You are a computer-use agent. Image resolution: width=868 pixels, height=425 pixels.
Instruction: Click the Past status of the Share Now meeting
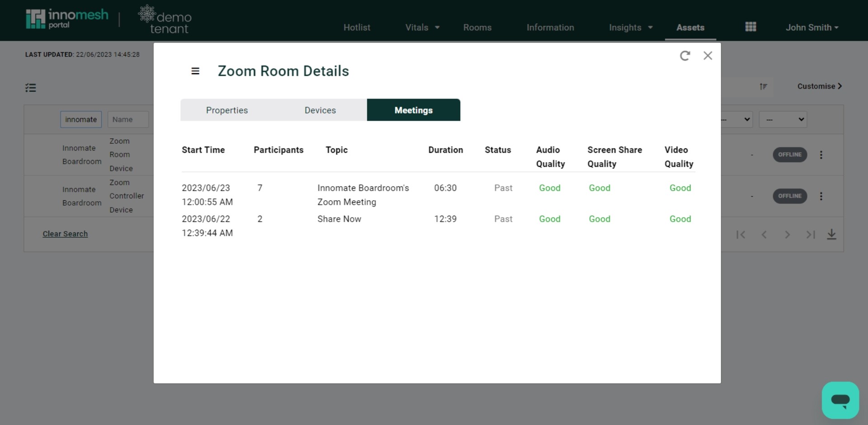point(503,219)
